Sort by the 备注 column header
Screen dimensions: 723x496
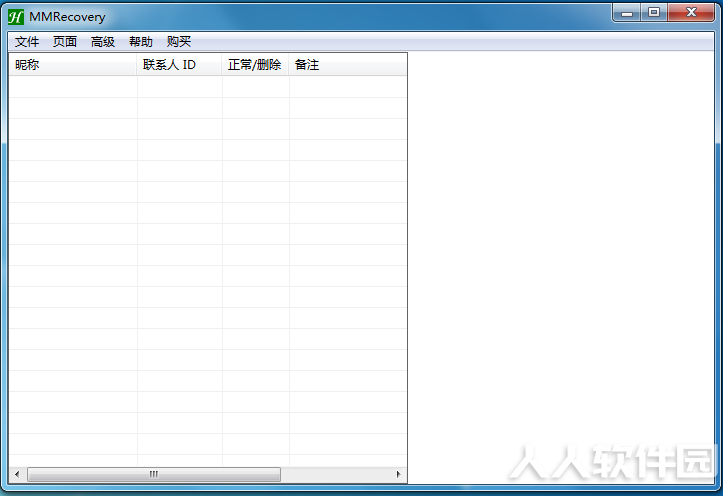[x=348, y=65]
